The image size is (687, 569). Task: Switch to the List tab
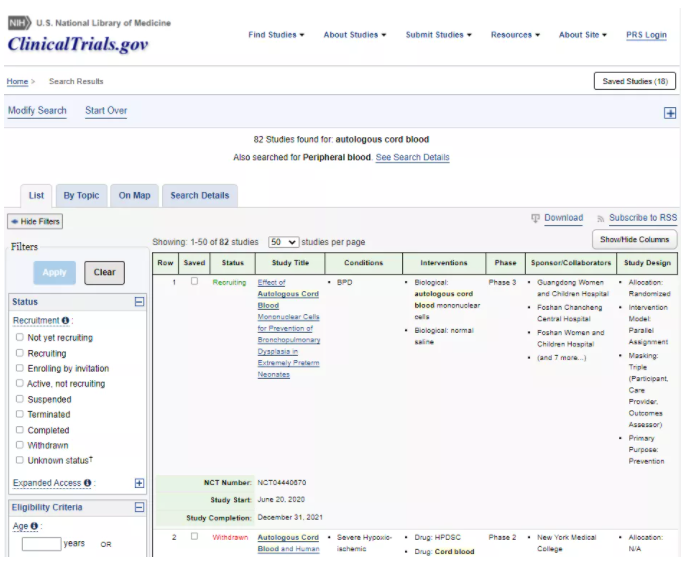point(36,196)
